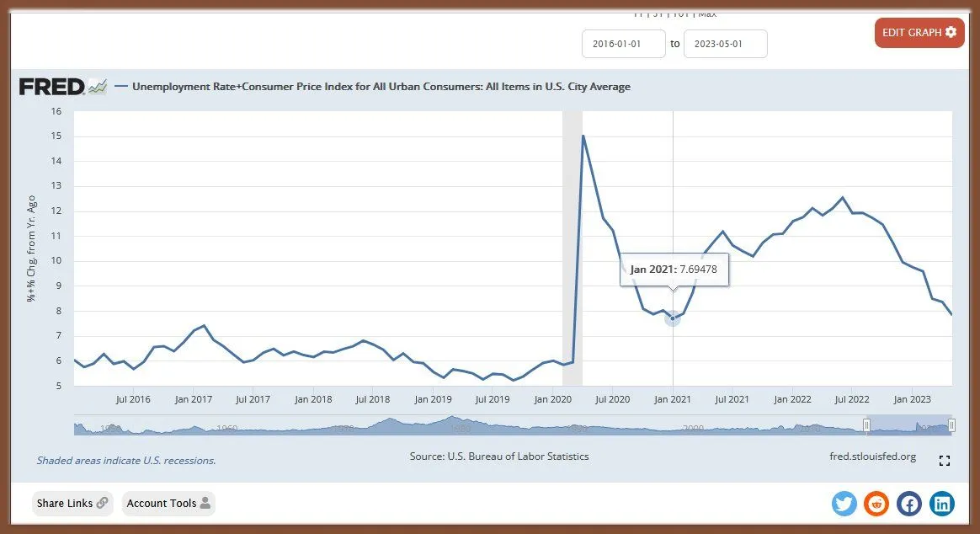
Task: Open fullscreen view with the expand icon
Action: [x=944, y=461]
